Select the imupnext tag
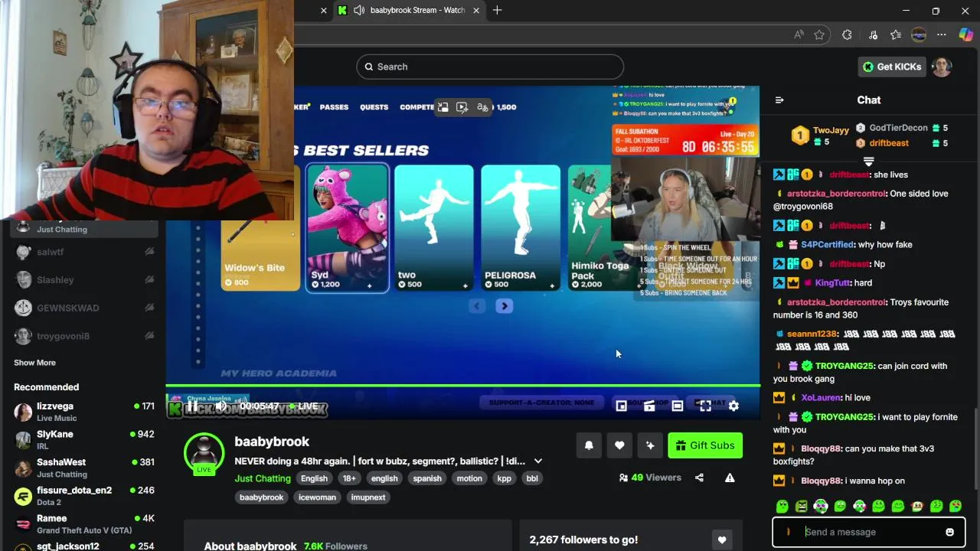This screenshot has width=980, height=551. click(x=368, y=497)
